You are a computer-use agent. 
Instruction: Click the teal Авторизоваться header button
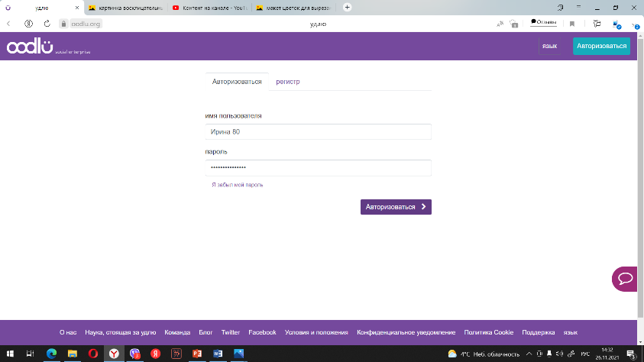(602, 47)
